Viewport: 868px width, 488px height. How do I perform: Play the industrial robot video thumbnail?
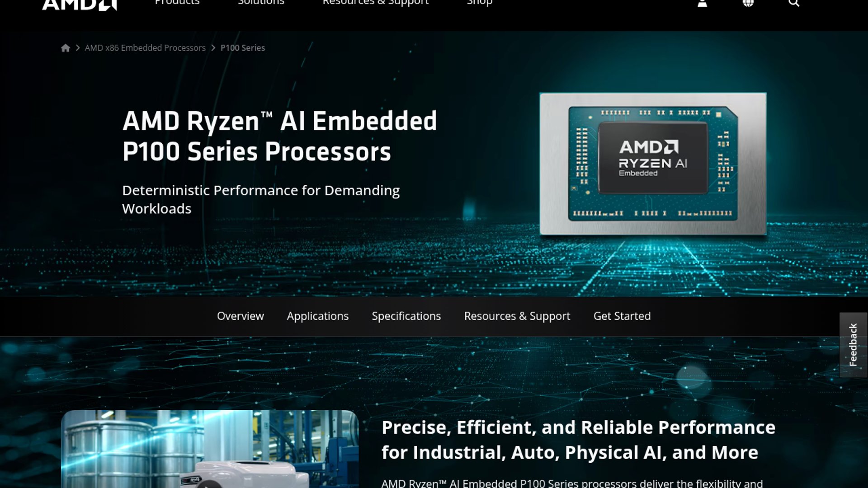(x=209, y=485)
